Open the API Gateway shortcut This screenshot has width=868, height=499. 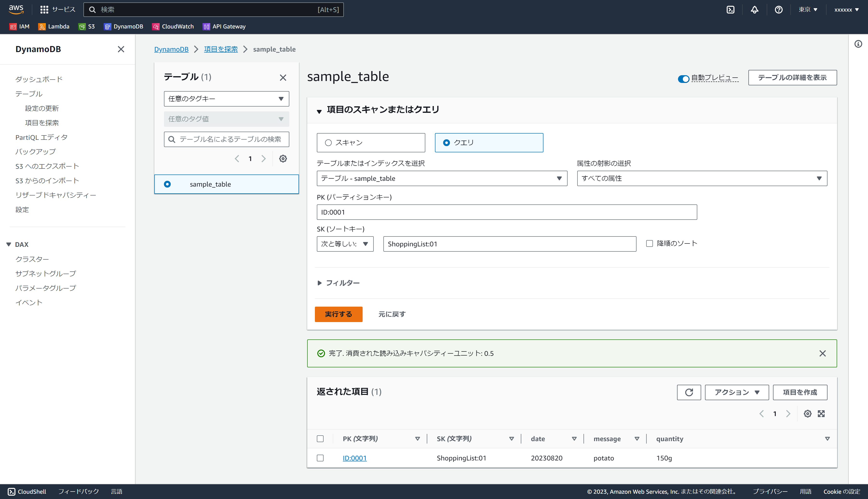(x=224, y=26)
